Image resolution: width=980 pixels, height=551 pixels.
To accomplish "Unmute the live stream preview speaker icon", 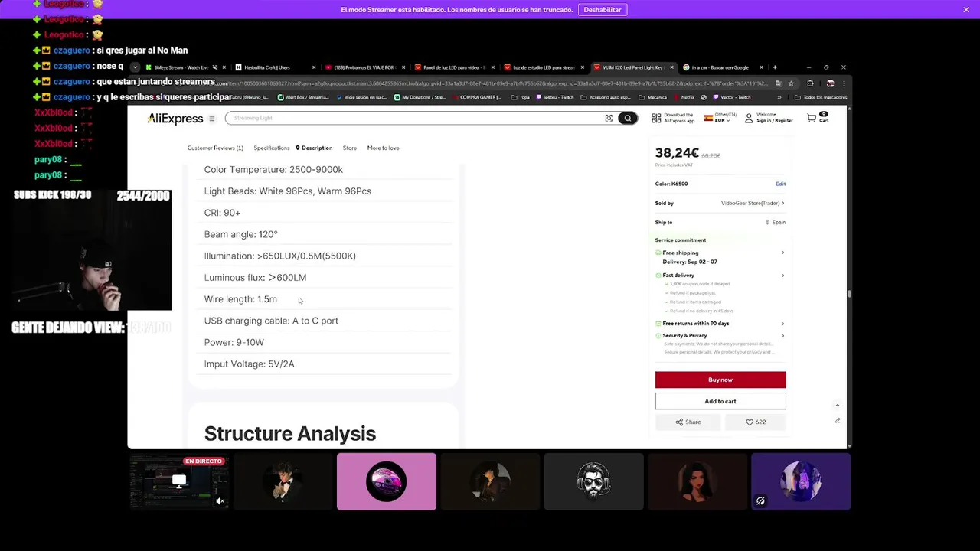I will (x=220, y=501).
